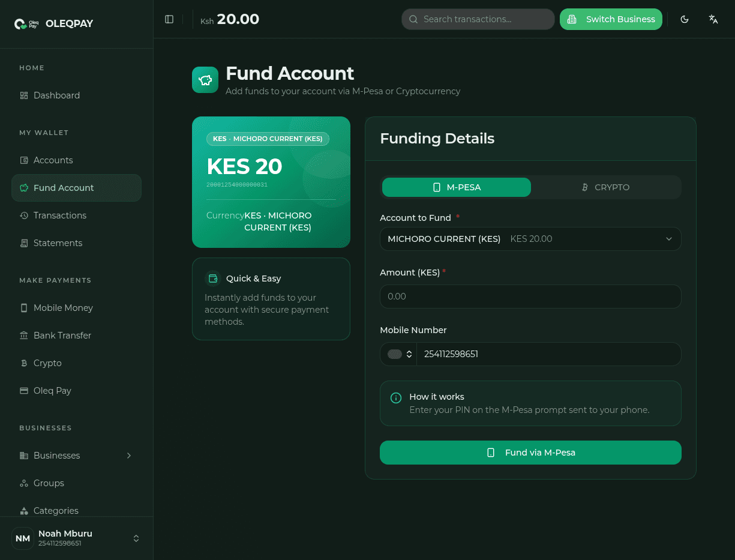Navigate to Bank Transfer

[76, 336]
